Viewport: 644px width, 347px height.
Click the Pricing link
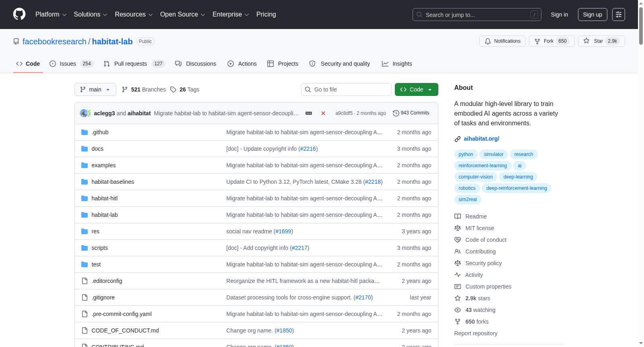click(x=266, y=15)
